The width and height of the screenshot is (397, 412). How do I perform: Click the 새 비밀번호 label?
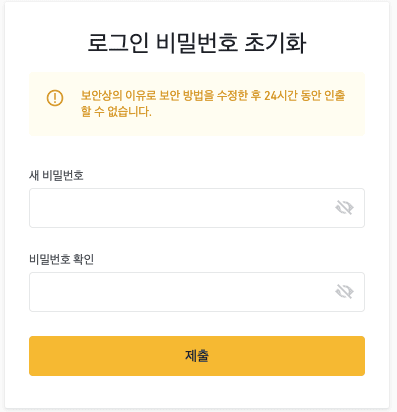(x=56, y=175)
